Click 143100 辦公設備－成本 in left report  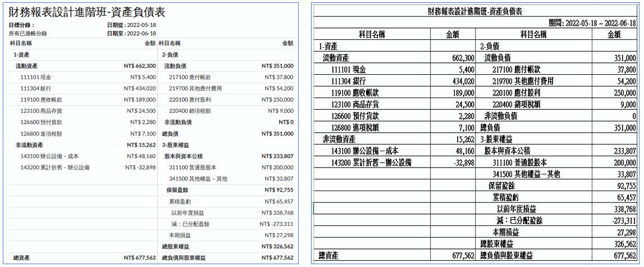[49, 156]
